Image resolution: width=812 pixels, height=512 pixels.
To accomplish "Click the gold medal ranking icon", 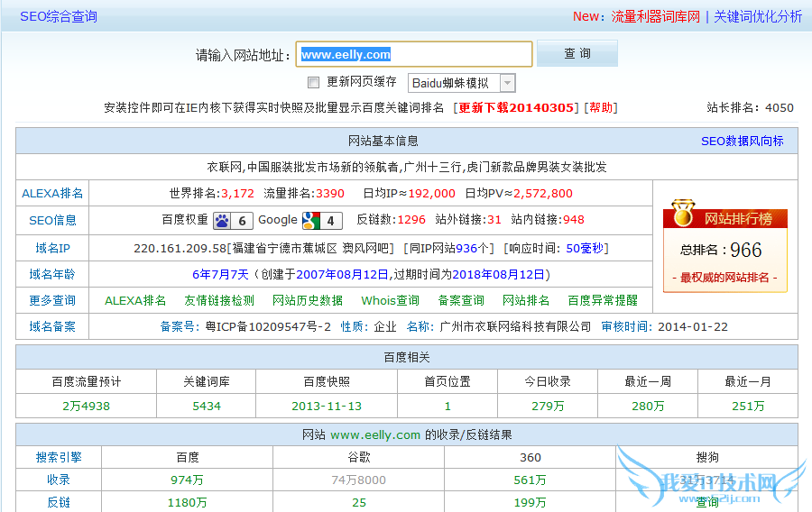I will coord(683,215).
